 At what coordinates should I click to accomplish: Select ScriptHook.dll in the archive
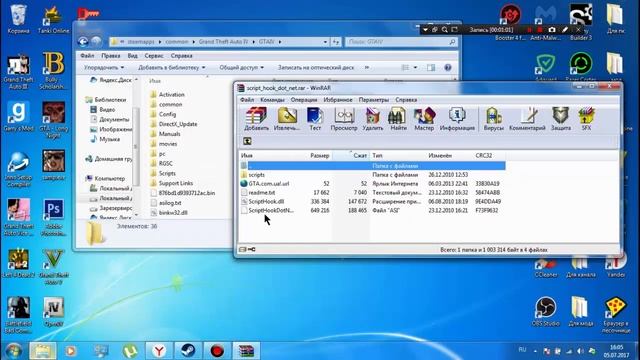click(266, 202)
